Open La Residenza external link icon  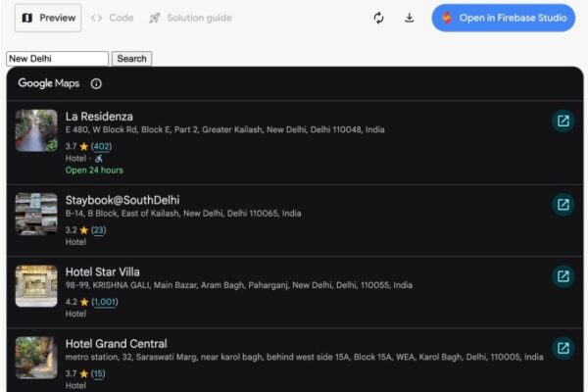[x=563, y=122]
